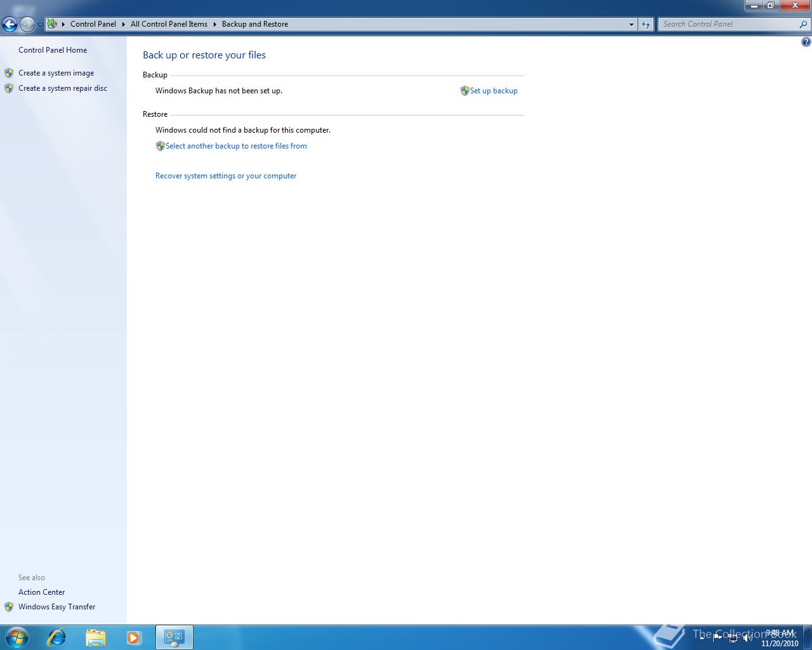Select another backup to restore files from

tap(236, 146)
